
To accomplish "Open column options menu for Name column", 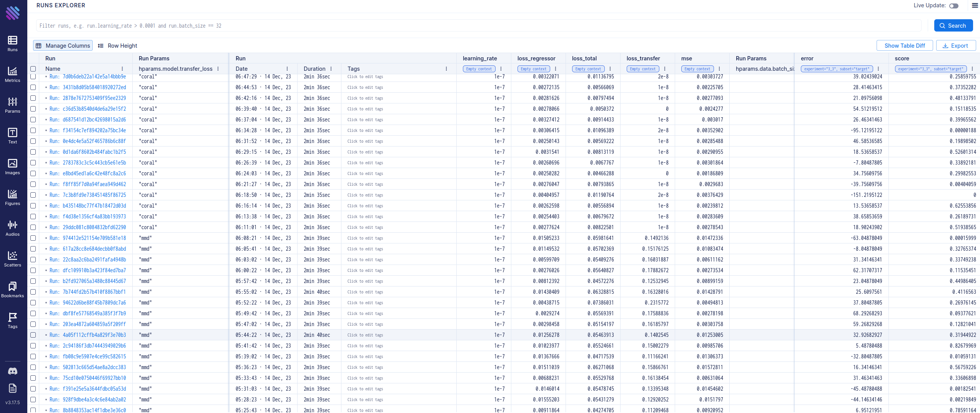I will pos(122,69).
